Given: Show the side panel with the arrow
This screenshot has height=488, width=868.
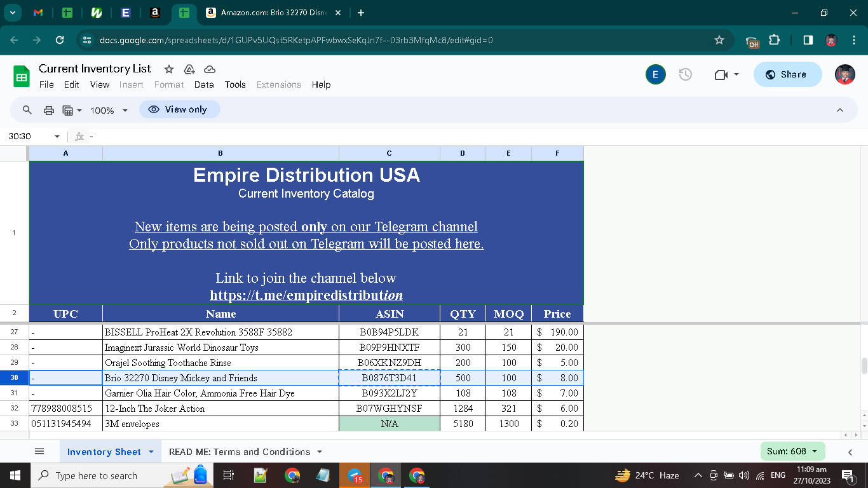Looking at the screenshot, I should [850, 452].
